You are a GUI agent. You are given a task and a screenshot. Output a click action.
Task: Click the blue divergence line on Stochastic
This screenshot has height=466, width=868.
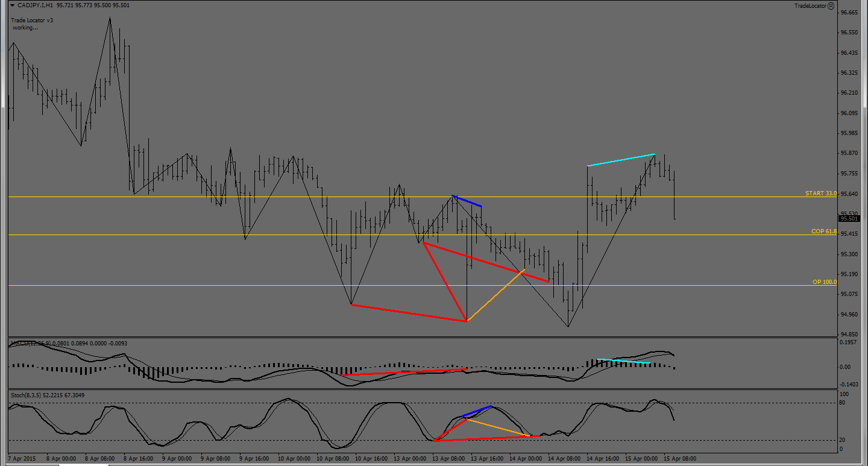pos(477,411)
